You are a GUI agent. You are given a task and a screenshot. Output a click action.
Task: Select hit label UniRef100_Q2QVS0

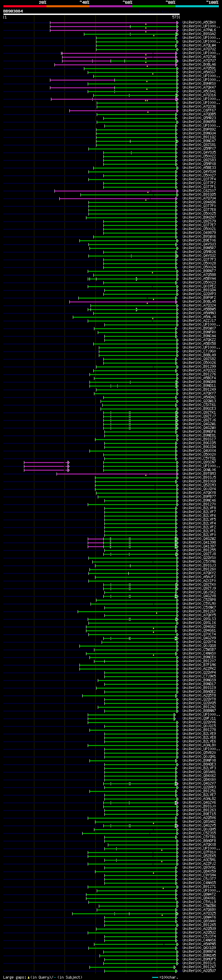[199, 558]
